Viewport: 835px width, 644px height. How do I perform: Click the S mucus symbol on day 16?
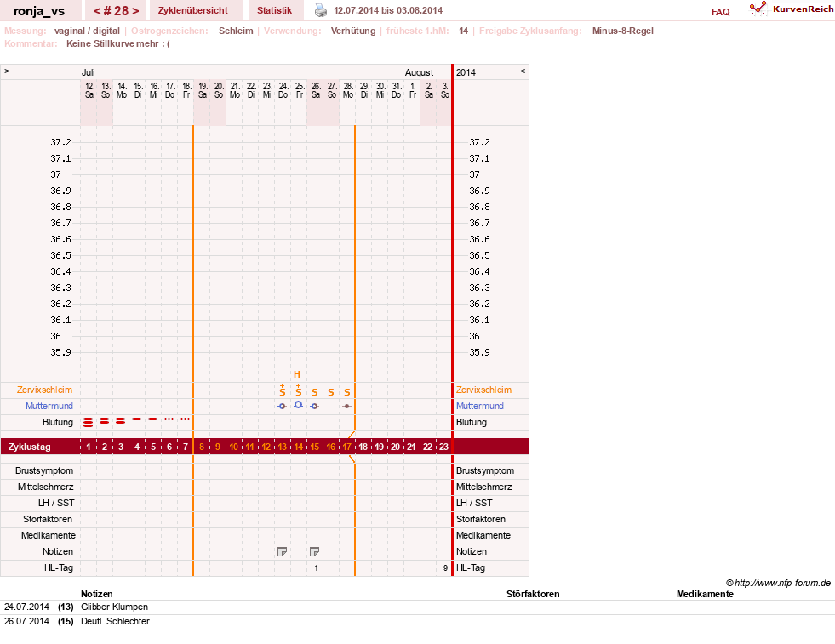[x=331, y=392]
